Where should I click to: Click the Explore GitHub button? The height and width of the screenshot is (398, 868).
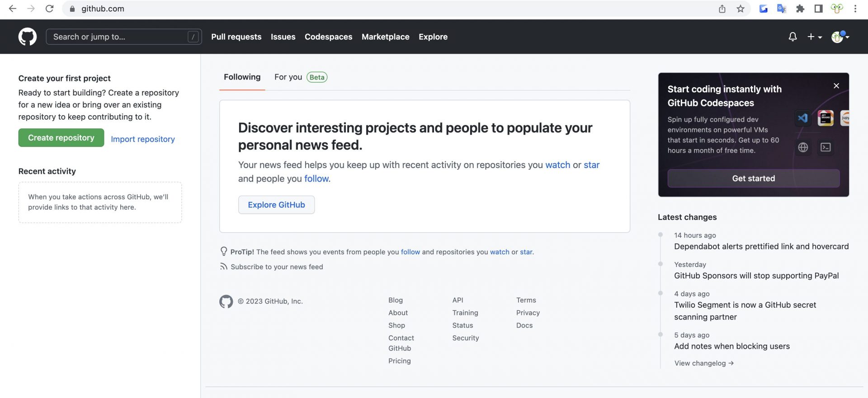[x=276, y=205]
